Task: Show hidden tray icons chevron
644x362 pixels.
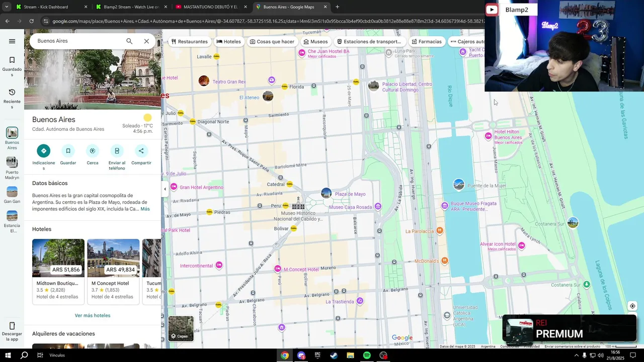Action: pos(576,355)
